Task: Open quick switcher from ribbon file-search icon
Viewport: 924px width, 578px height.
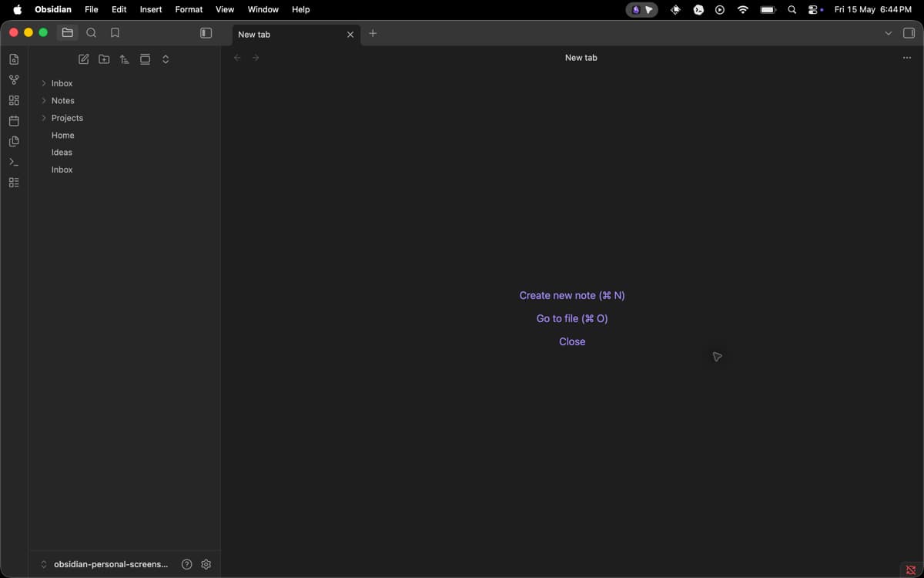Action: click(14, 59)
